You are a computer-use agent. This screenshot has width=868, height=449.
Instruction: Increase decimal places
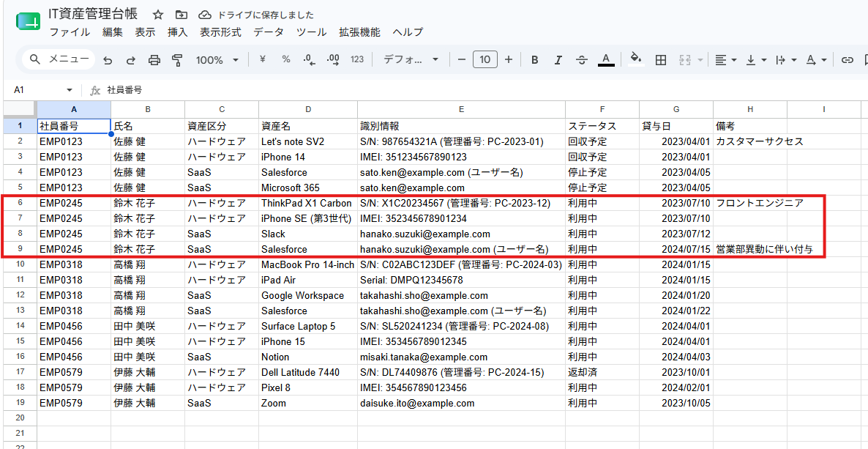click(333, 59)
